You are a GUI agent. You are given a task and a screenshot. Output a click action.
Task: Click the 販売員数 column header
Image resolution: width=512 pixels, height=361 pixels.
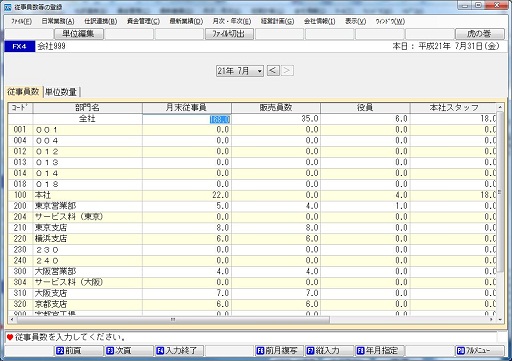click(276, 108)
